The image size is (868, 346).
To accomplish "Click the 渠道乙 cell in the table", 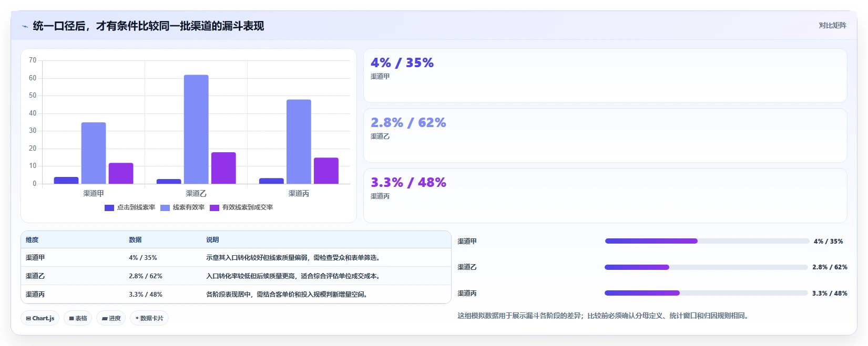I will pos(35,276).
